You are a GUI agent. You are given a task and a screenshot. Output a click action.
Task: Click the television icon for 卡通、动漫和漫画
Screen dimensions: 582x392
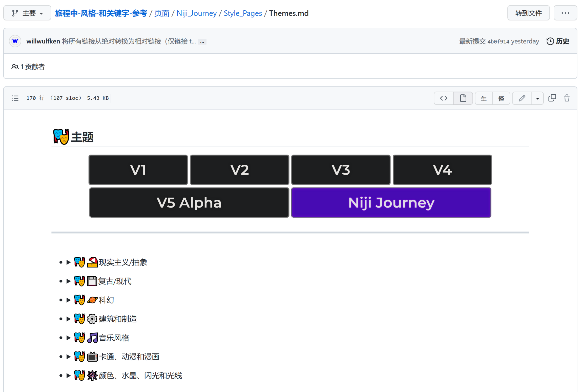pyautogui.click(x=92, y=357)
